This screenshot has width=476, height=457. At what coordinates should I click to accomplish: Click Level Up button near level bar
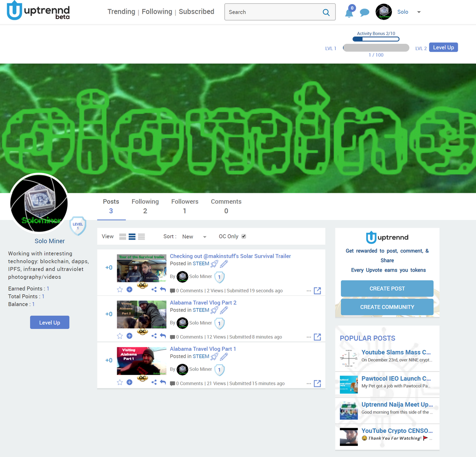(444, 48)
